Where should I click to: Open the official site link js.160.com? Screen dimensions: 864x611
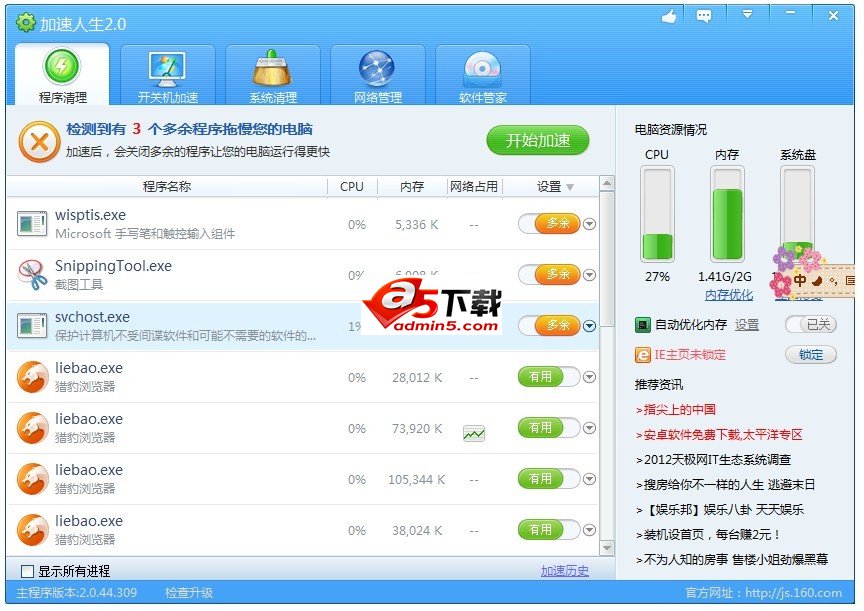click(x=793, y=593)
